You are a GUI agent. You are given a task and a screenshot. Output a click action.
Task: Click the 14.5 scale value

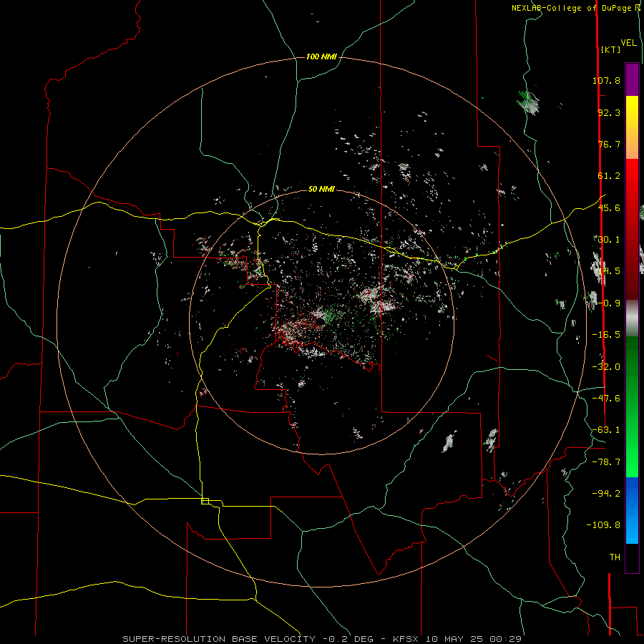pyautogui.click(x=609, y=271)
